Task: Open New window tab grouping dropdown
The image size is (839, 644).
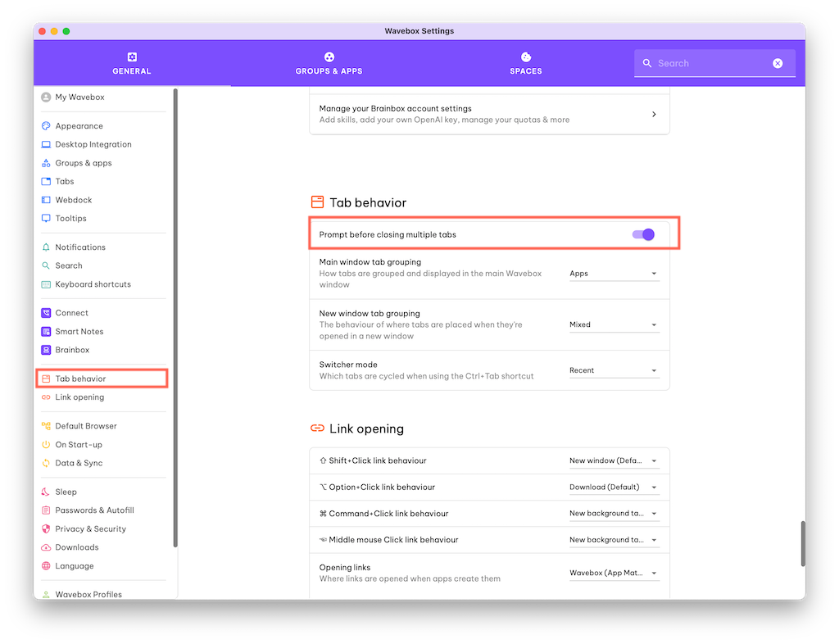Action: 614,324
